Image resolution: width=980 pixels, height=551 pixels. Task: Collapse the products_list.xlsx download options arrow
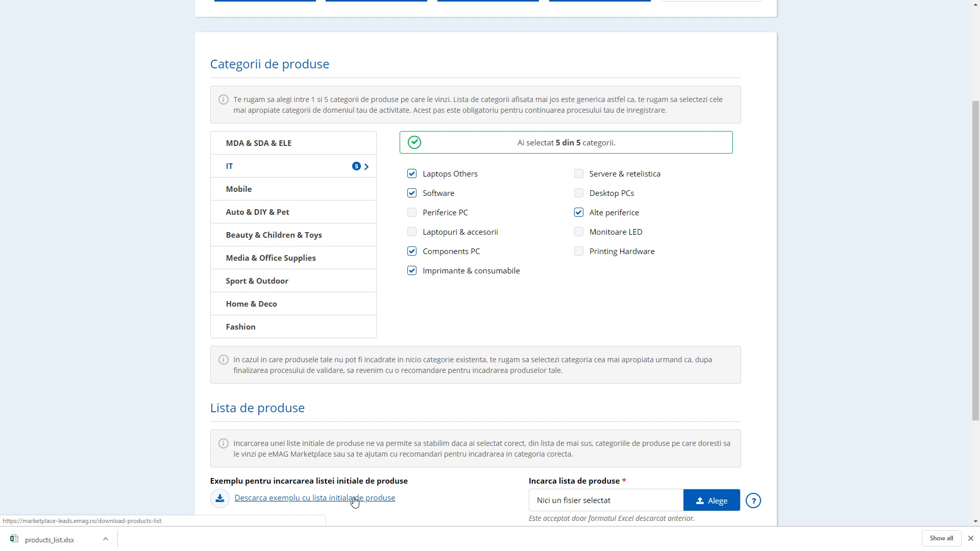(x=106, y=539)
